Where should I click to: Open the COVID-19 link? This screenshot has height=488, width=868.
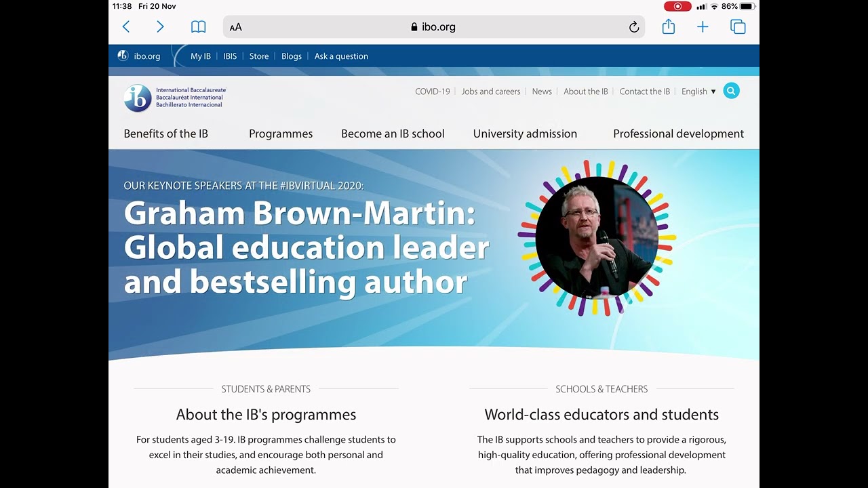coord(433,91)
